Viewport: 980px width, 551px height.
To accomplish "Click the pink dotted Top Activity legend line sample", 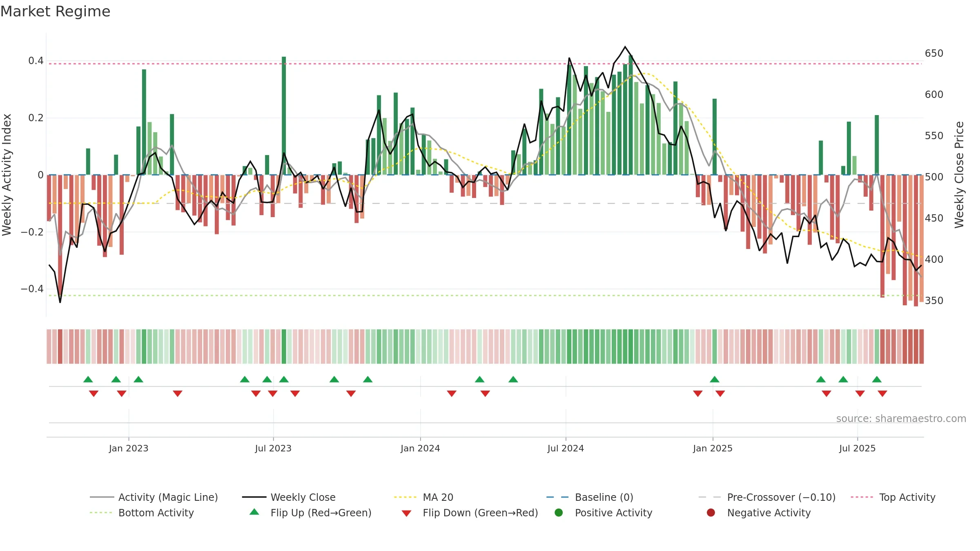I will 862,497.
